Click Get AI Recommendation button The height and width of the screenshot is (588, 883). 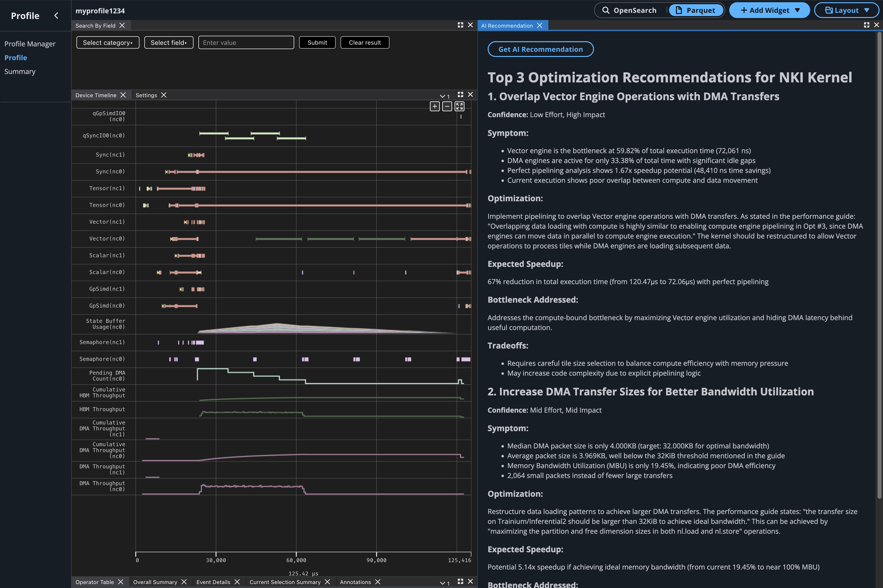pos(540,49)
